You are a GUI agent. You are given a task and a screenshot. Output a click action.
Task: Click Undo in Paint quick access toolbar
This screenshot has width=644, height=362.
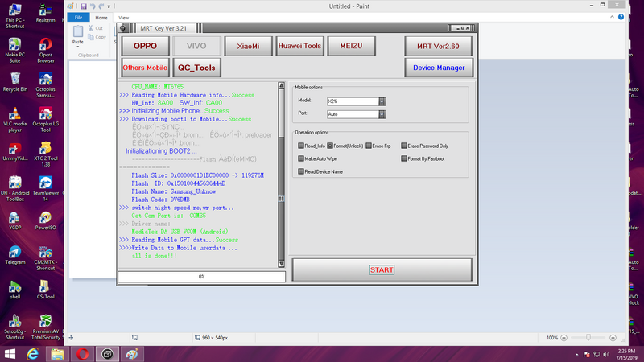click(93, 6)
